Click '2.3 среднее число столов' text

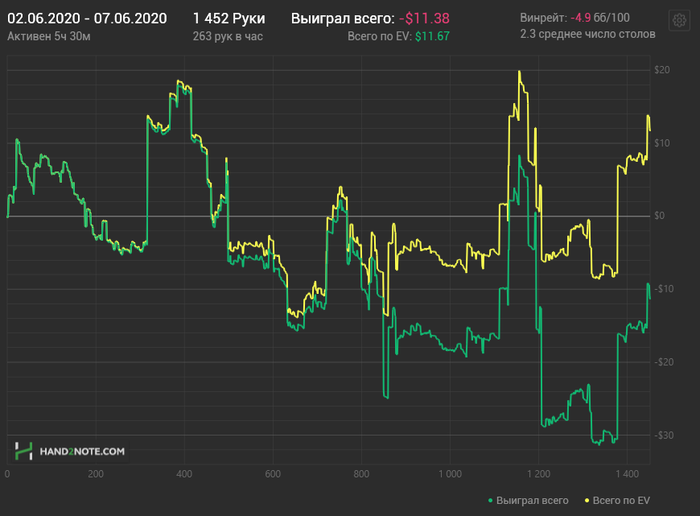point(588,34)
